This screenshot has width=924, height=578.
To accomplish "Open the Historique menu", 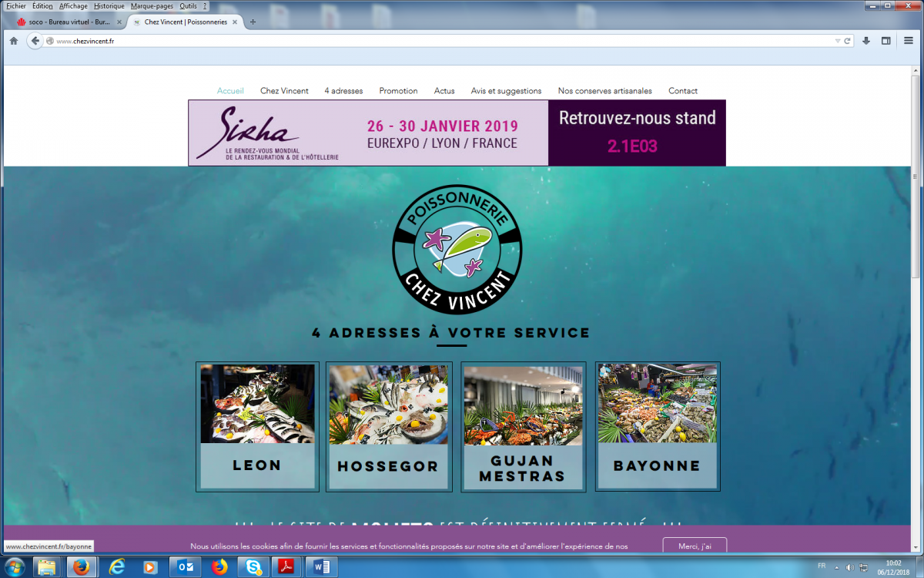I will pos(109,5).
